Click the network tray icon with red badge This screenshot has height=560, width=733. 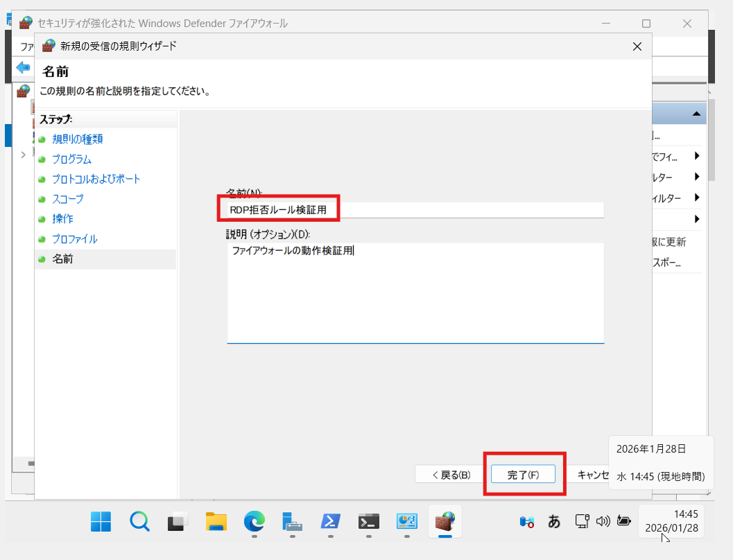(x=527, y=521)
